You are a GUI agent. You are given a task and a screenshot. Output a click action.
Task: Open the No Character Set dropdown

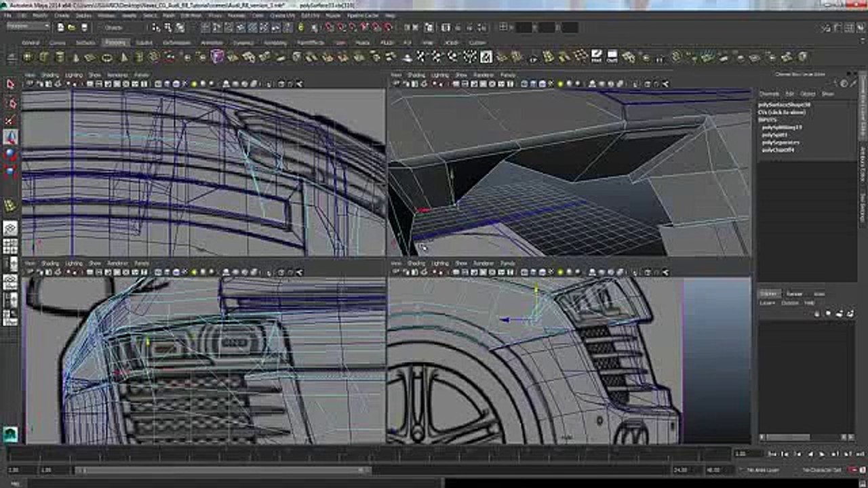point(822,470)
